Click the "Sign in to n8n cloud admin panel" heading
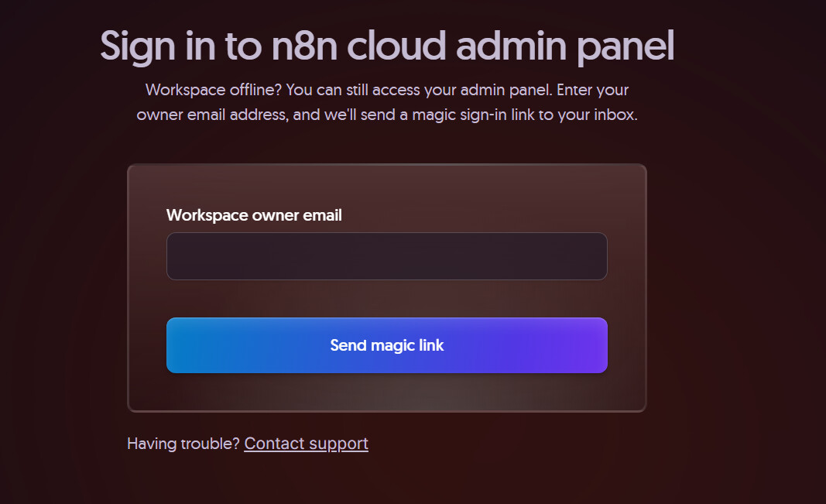 (x=387, y=46)
